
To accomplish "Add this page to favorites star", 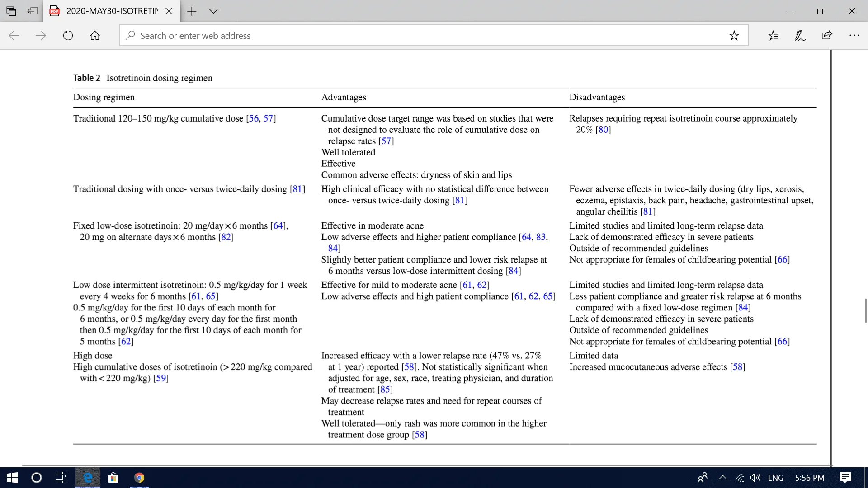I will click(734, 36).
